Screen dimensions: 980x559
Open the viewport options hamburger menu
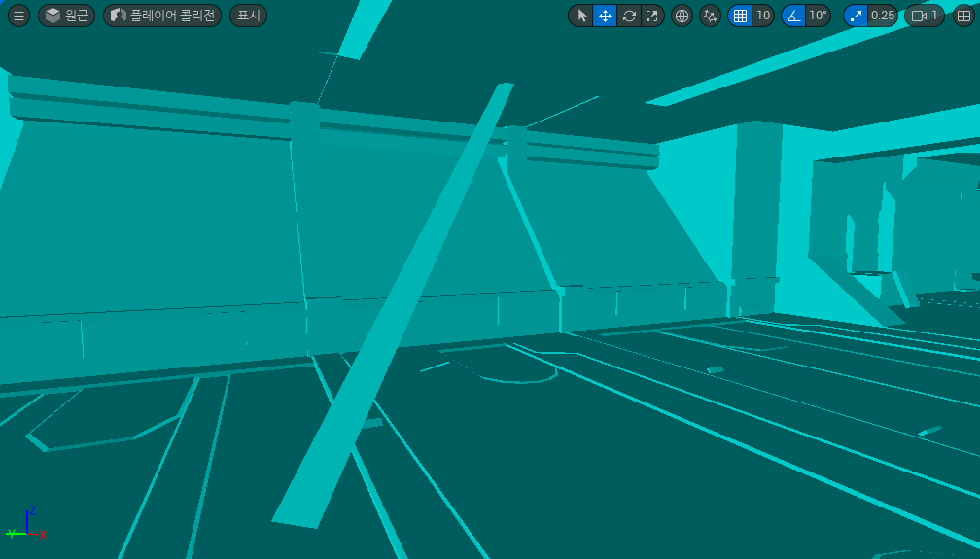tap(18, 16)
